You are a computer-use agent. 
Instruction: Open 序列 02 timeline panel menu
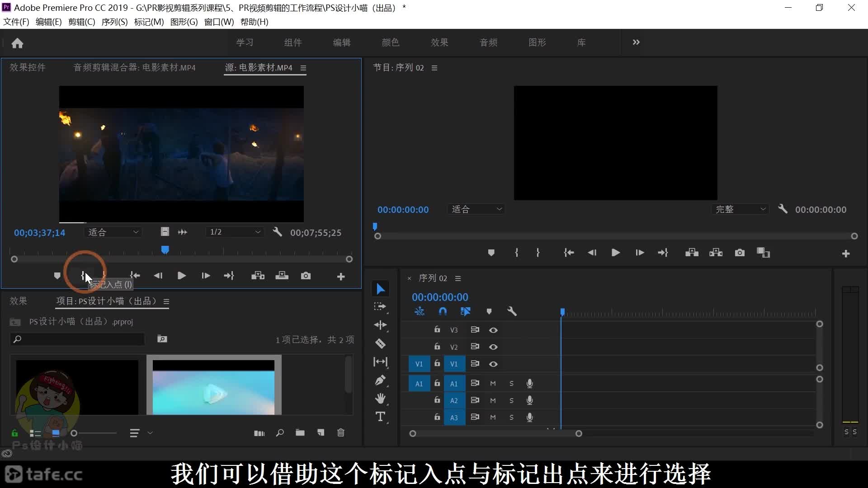click(x=458, y=278)
